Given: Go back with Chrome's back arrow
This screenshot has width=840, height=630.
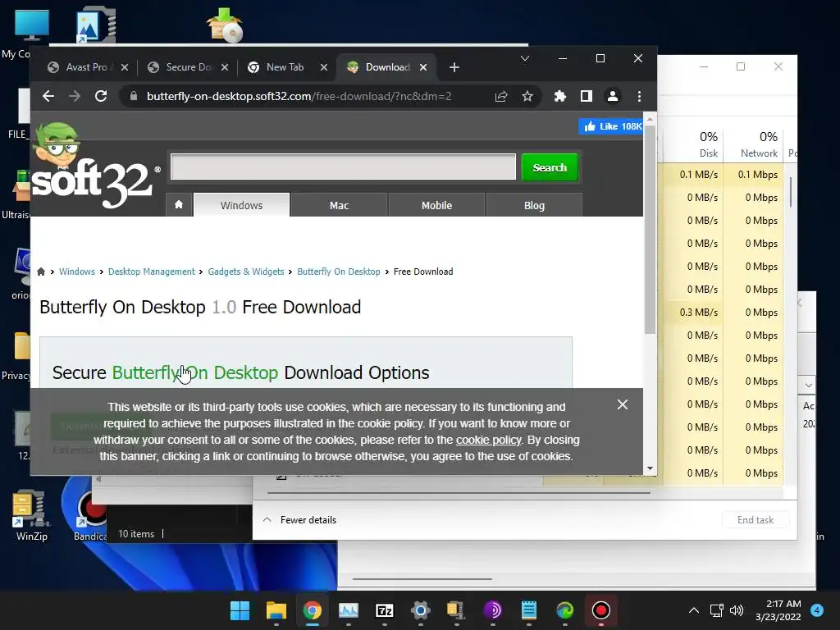Looking at the screenshot, I should point(48,97).
